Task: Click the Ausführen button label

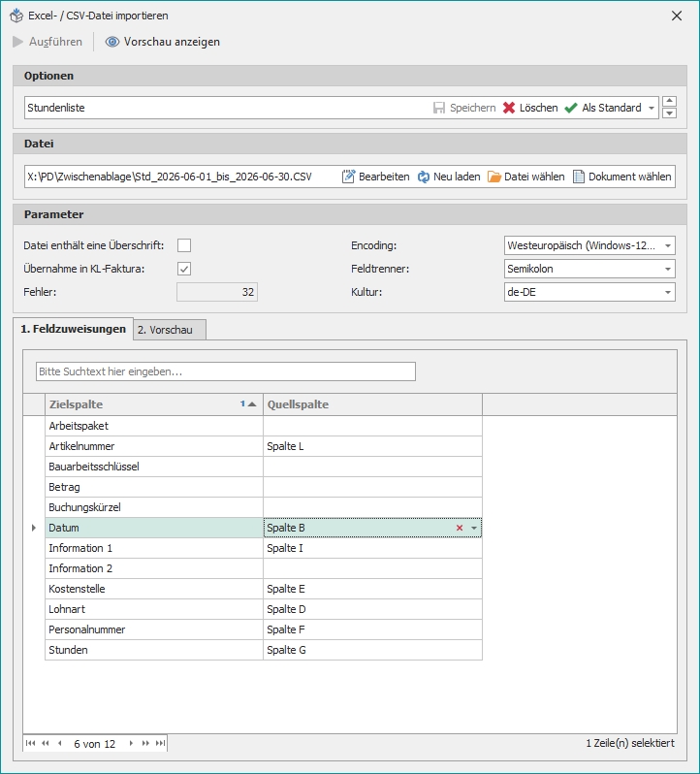Action: pyautogui.click(x=55, y=42)
